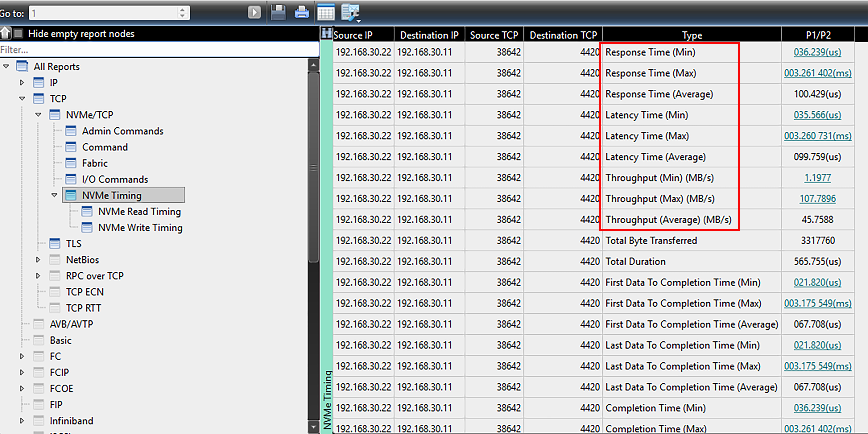The width and height of the screenshot is (868, 434).
Task: Click the Total Byte Transferred row label
Action: tap(651, 241)
